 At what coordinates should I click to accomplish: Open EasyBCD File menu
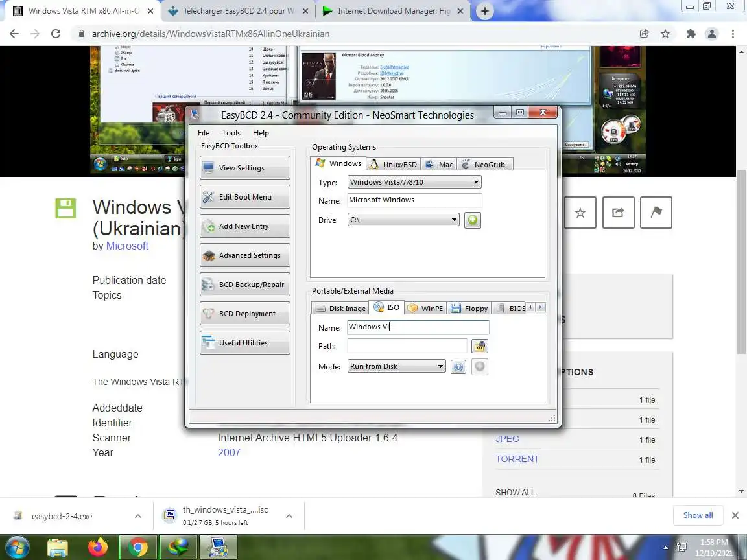[204, 133]
